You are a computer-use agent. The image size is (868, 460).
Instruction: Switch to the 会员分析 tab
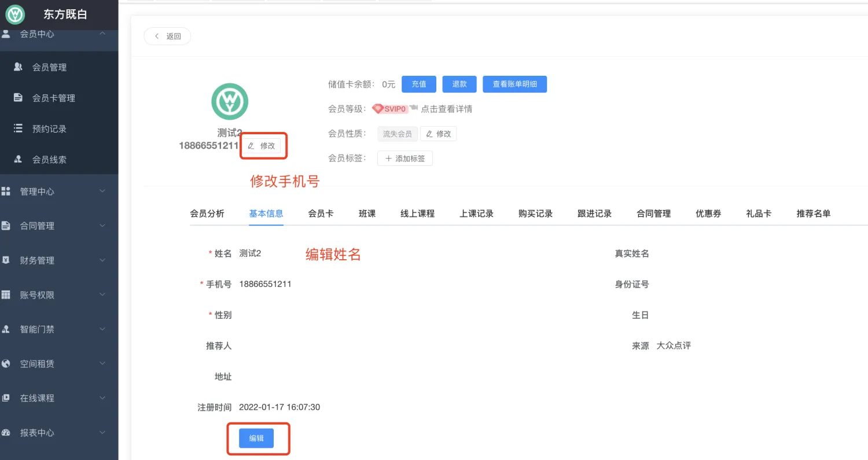(207, 214)
